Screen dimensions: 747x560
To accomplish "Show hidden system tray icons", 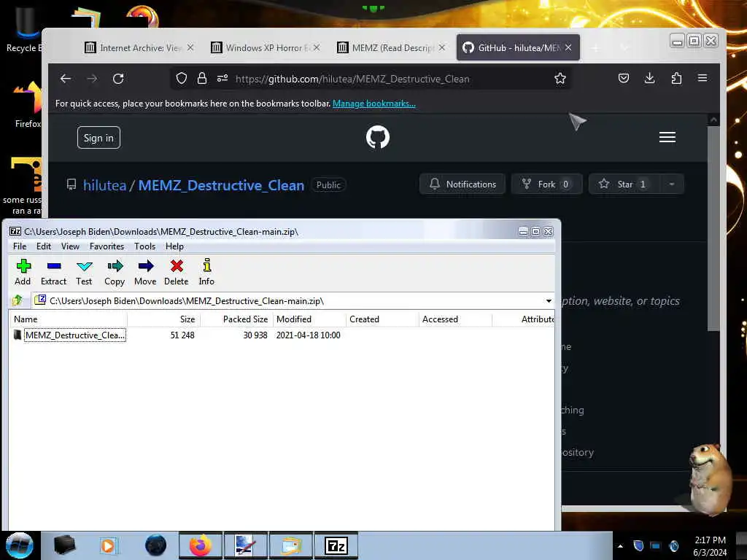I will coord(620,545).
